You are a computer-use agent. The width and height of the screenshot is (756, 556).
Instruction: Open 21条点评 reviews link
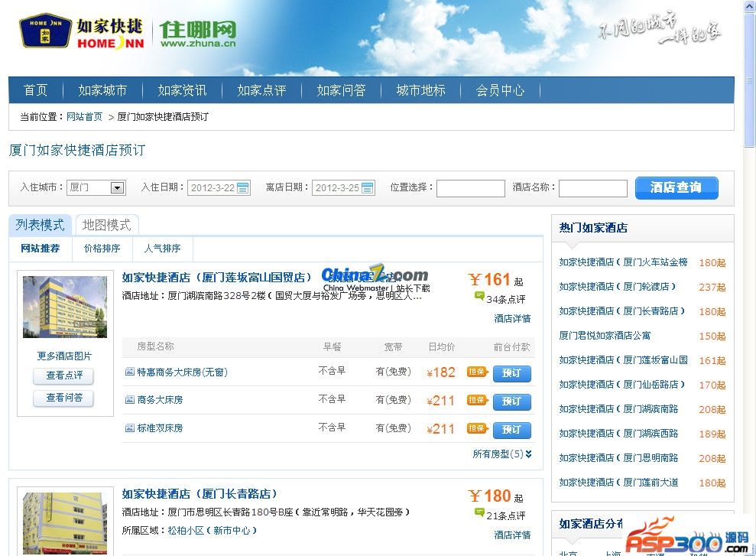(506, 516)
